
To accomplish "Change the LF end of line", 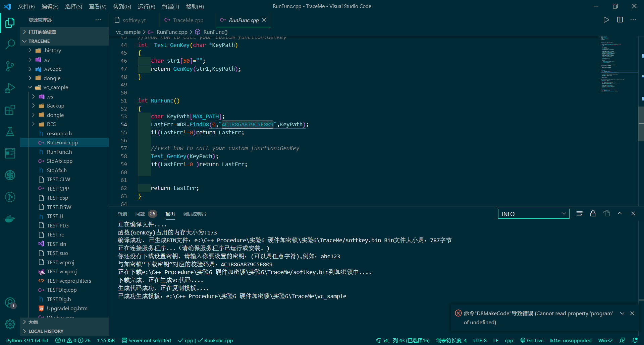I will tap(495, 340).
